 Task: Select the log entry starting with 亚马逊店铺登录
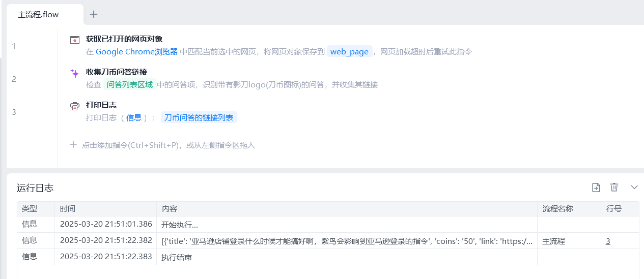click(346, 241)
